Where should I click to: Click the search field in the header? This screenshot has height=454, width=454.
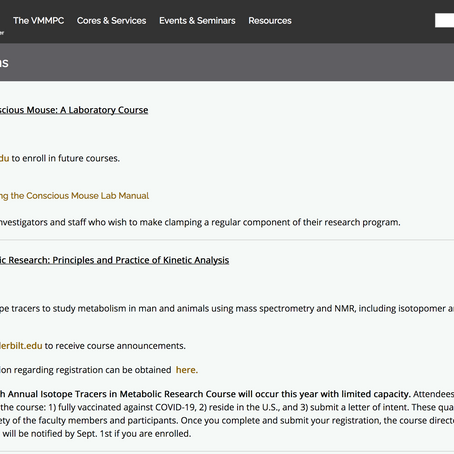tap(444, 21)
